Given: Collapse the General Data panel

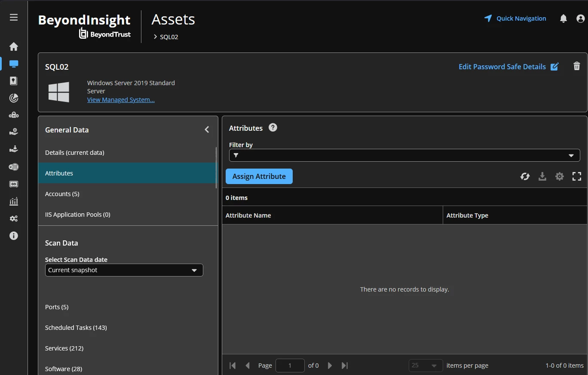Looking at the screenshot, I should 207,129.
